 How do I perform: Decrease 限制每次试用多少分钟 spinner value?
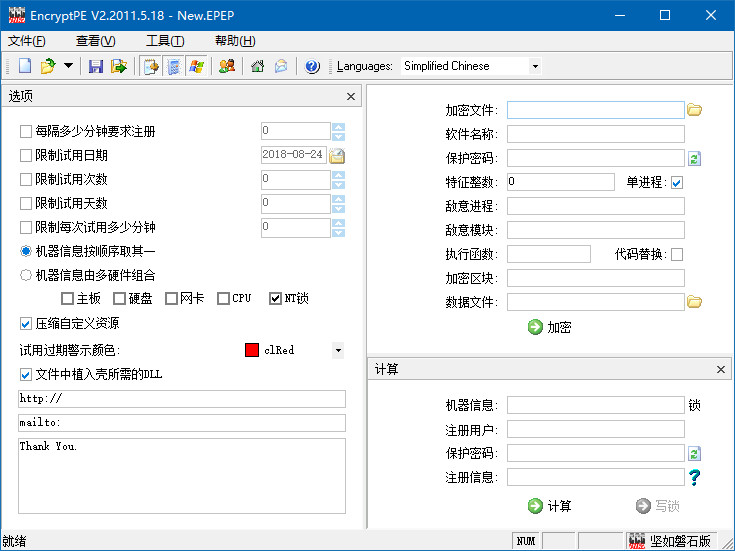338,233
